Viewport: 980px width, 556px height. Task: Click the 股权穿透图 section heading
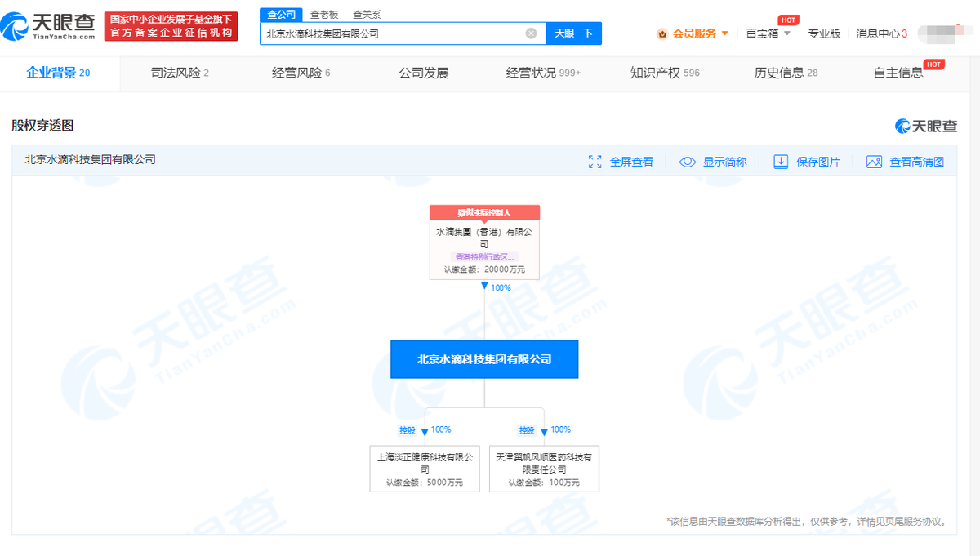coord(43,125)
